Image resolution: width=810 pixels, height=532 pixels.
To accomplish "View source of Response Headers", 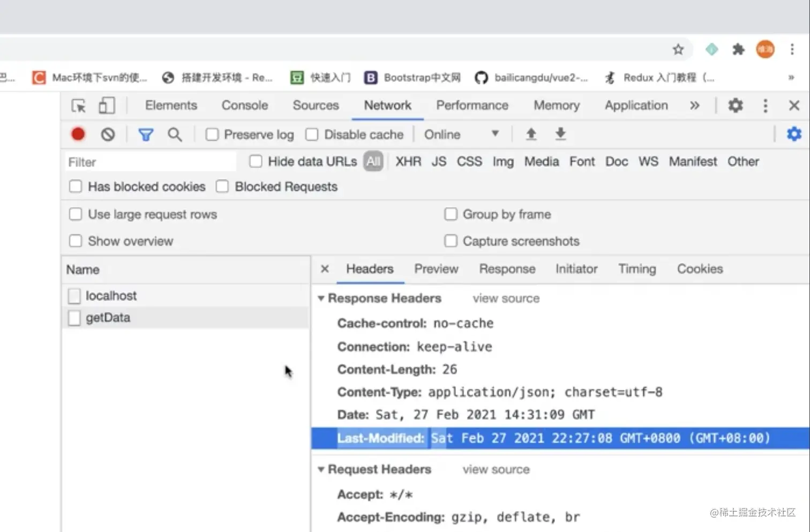I will click(506, 299).
